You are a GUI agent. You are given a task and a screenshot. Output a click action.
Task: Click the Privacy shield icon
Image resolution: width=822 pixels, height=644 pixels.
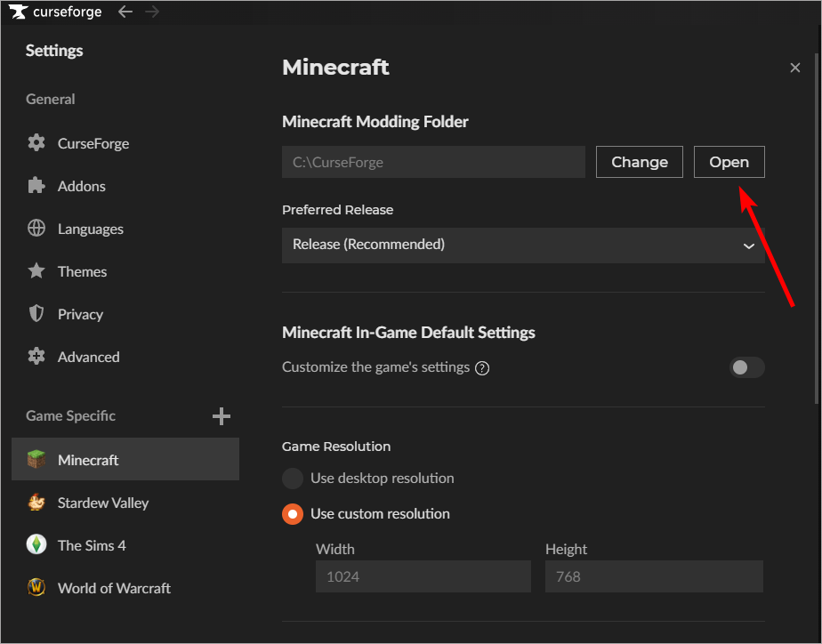(36, 313)
